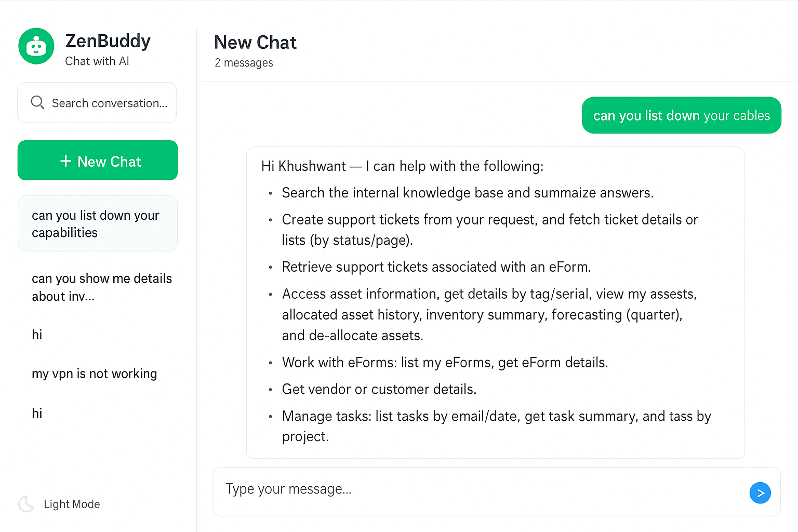798x532 pixels.
Task: Click the New Chat title in the header
Action: [x=255, y=43]
